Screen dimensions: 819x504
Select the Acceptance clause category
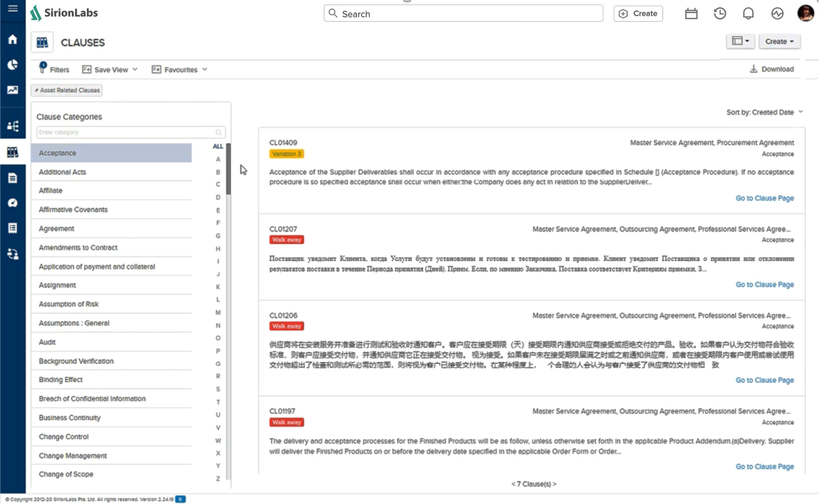111,153
